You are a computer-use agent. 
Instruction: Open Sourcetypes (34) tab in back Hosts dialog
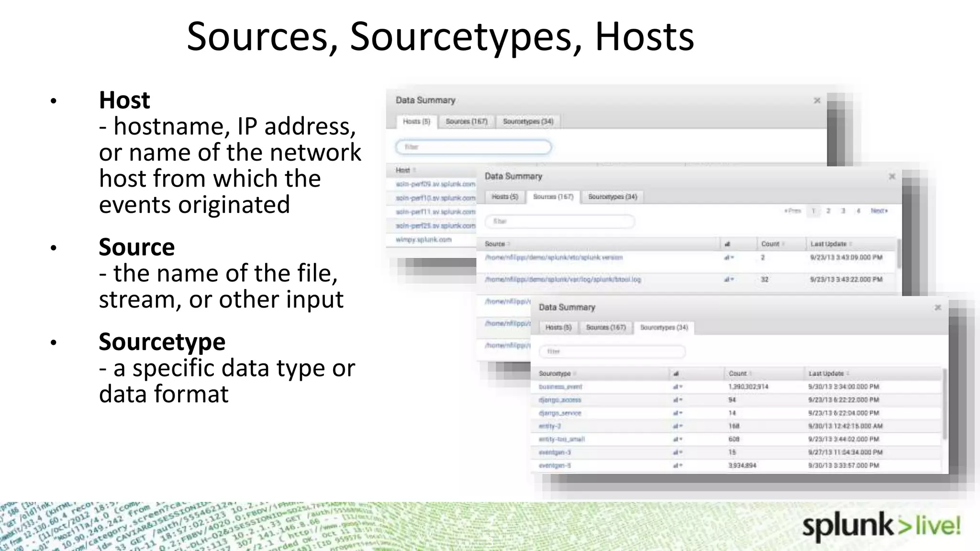point(528,121)
